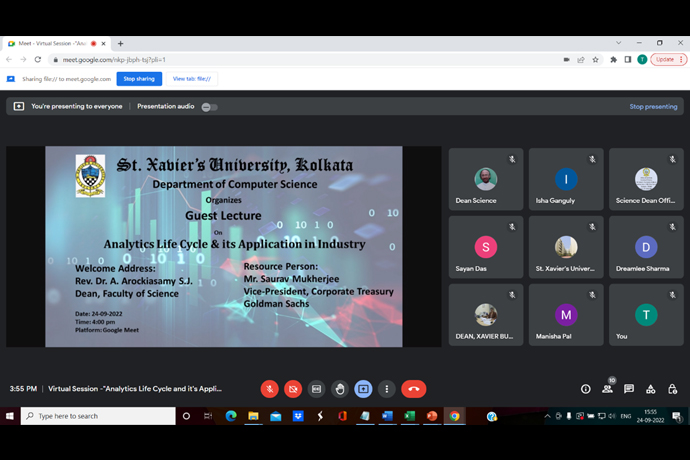Click the Stop sharing button

[139, 79]
